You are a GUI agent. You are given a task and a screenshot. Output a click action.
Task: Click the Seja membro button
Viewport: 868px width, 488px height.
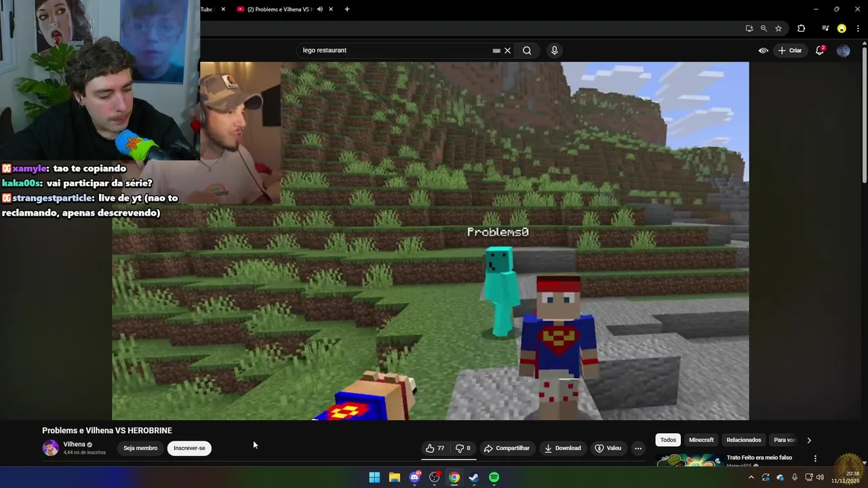point(140,448)
